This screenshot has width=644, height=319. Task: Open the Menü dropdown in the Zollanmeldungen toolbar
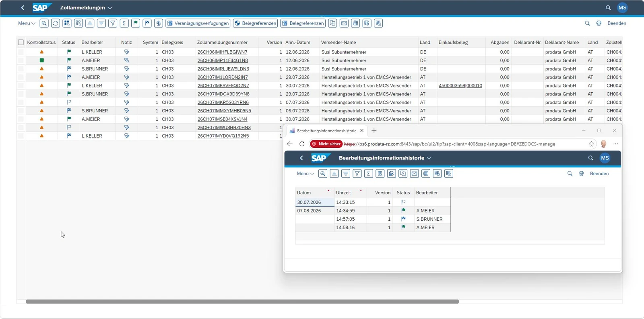click(27, 23)
